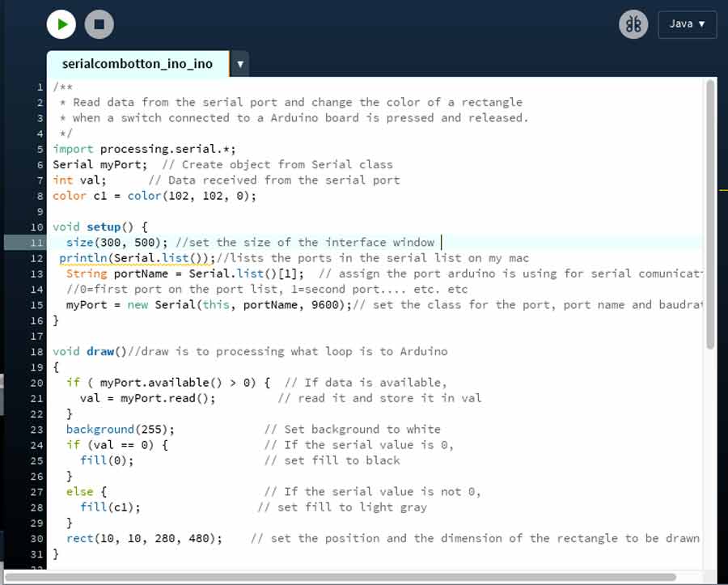
Task: Click line number 18 in the gutter
Action: coord(37,352)
